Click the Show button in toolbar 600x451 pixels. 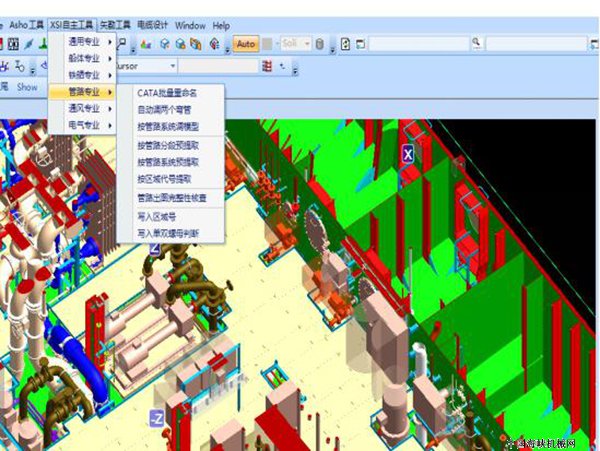click(27, 87)
